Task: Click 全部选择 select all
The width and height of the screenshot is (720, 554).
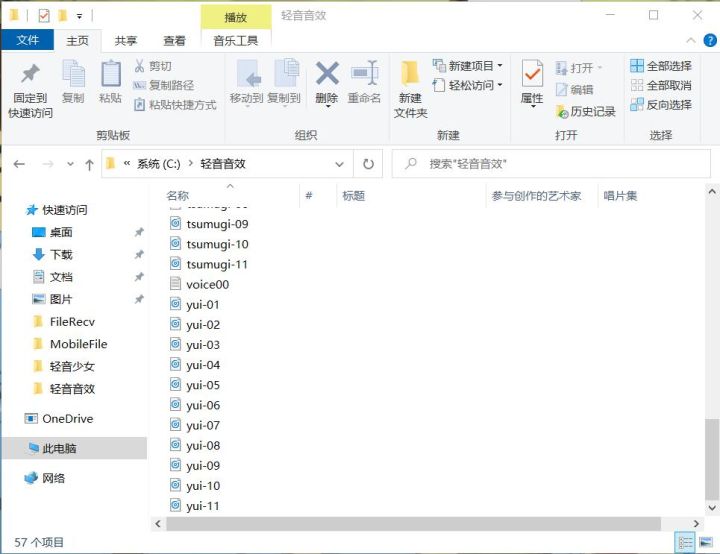Action: tap(661, 66)
